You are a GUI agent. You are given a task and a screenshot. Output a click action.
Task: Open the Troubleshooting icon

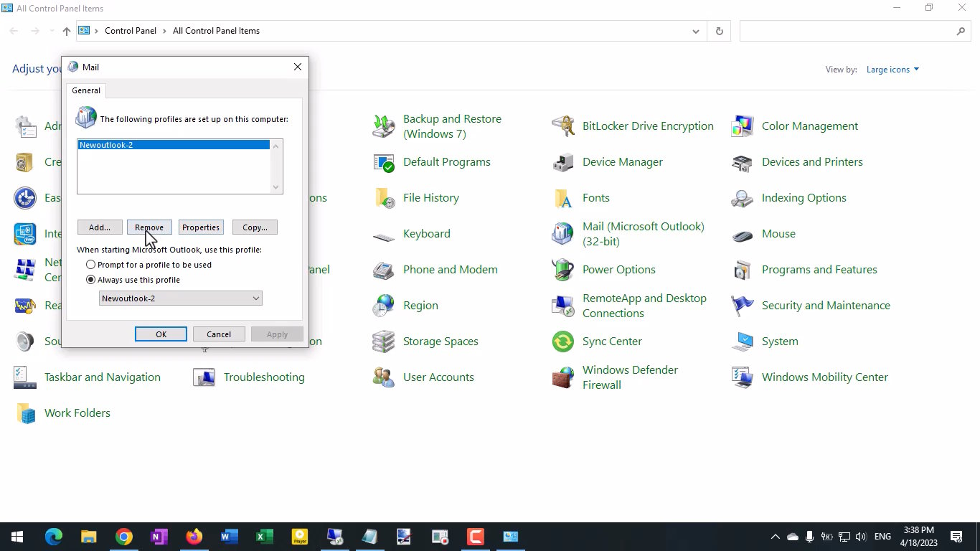click(204, 377)
